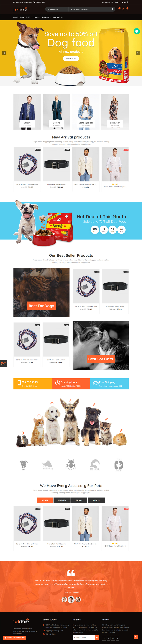Click the back-to-top arrow button

pyautogui.click(x=136, y=636)
